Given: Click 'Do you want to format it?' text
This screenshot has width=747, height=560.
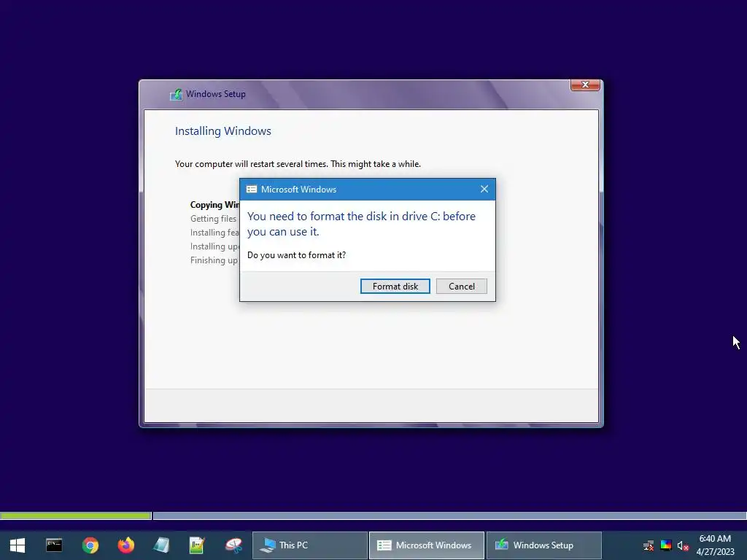Looking at the screenshot, I should click(x=296, y=255).
